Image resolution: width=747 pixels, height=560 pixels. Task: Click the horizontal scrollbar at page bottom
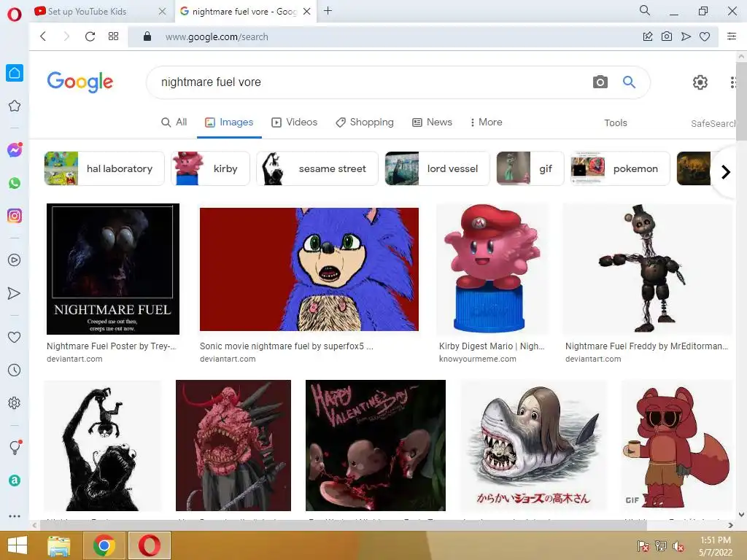[343, 525]
